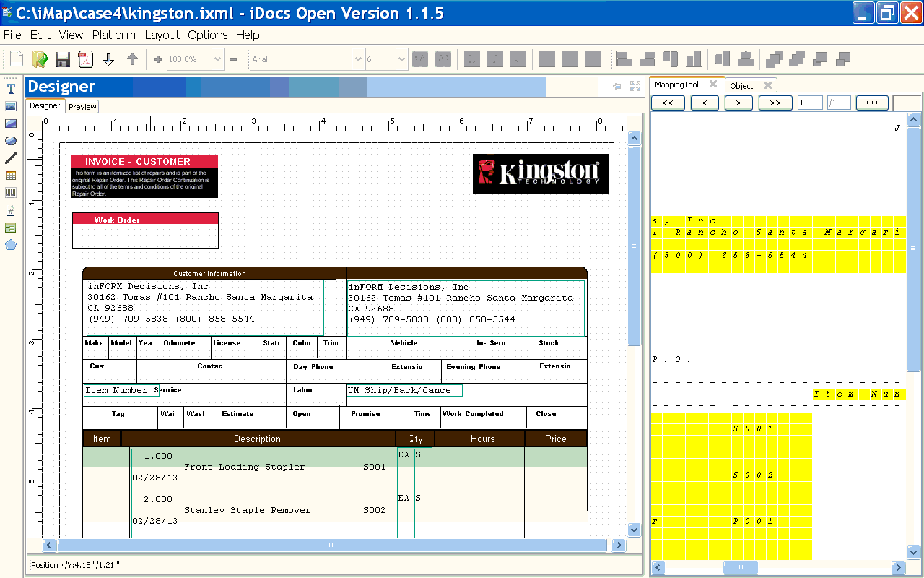The height and width of the screenshot is (578, 924).
Task: Click the page number input field
Action: [x=810, y=103]
